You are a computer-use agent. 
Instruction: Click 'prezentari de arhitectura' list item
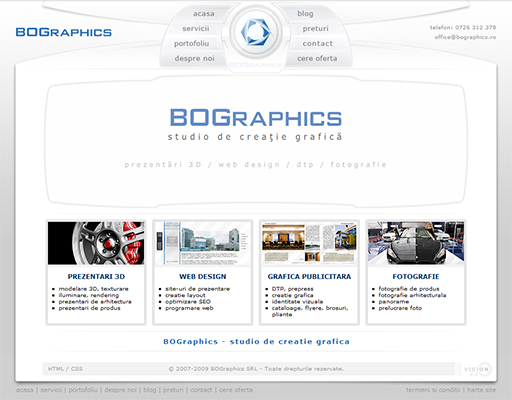click(x=95, y=301)
